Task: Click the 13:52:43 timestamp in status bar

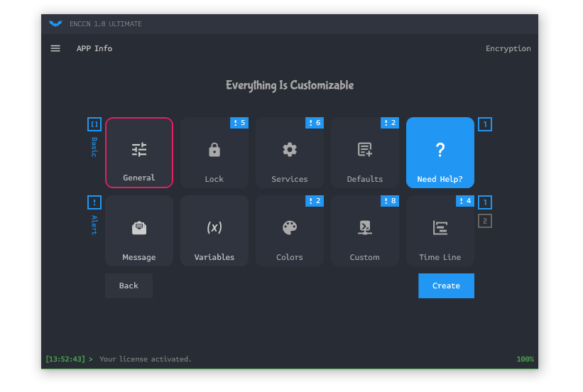Action: [65, 359]
